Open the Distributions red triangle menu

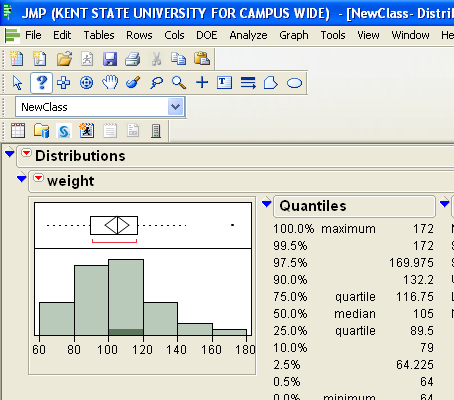click(26, 153)
